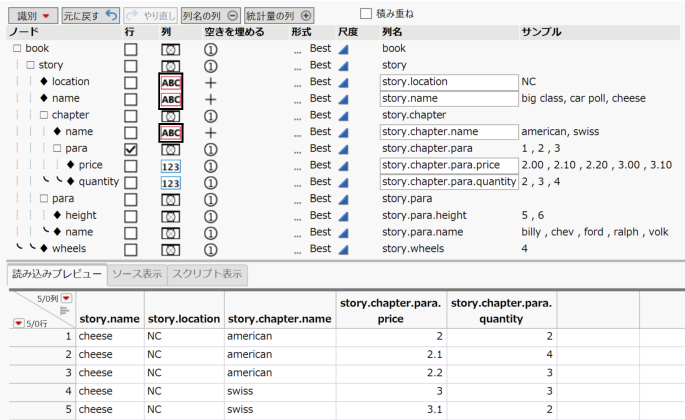Open the スクリプト表示 tab
The height and width of the screenshot is (420, 685).
click(x=205, y=273)
